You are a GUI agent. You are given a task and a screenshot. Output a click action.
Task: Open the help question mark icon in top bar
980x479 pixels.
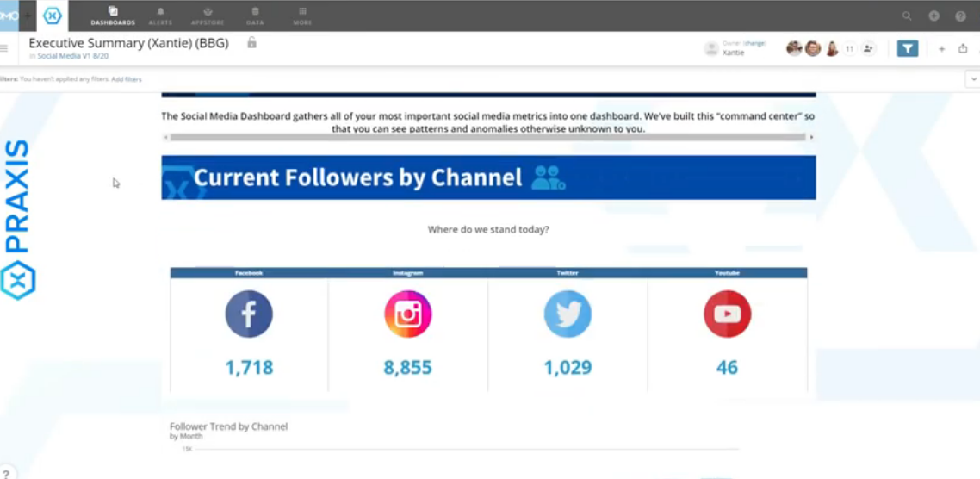(961, 16)
